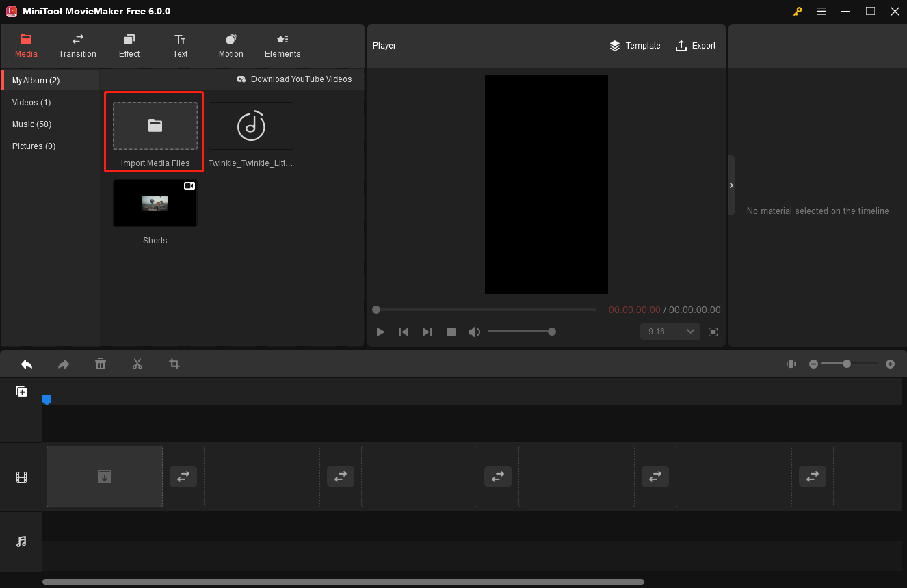Viewport: 907px width, 588px height.
Task: Click the MiniTool MovieMaker app logo
Action: (x=12, y=11)
